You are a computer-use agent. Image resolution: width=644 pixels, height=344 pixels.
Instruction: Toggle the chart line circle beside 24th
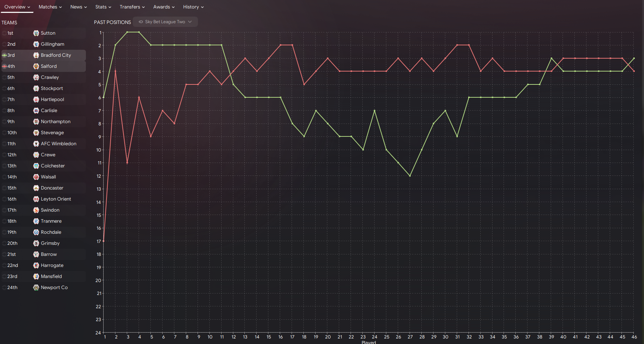[x=4, y=288]
